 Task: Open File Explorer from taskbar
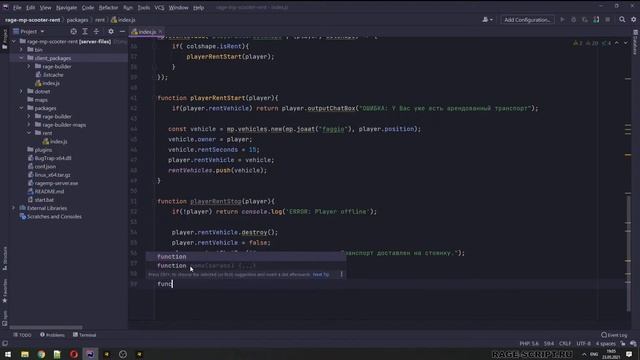25,354
